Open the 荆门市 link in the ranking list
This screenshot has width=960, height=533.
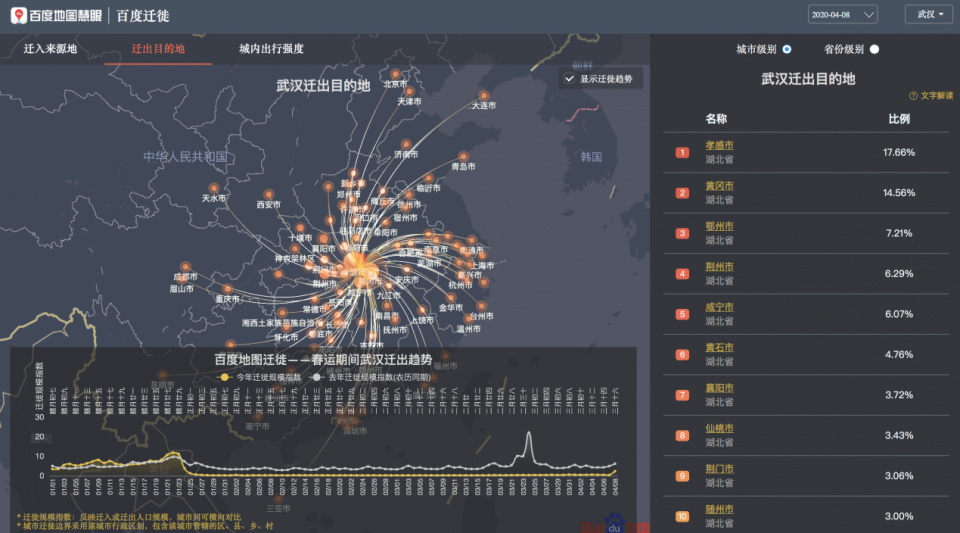719,469
